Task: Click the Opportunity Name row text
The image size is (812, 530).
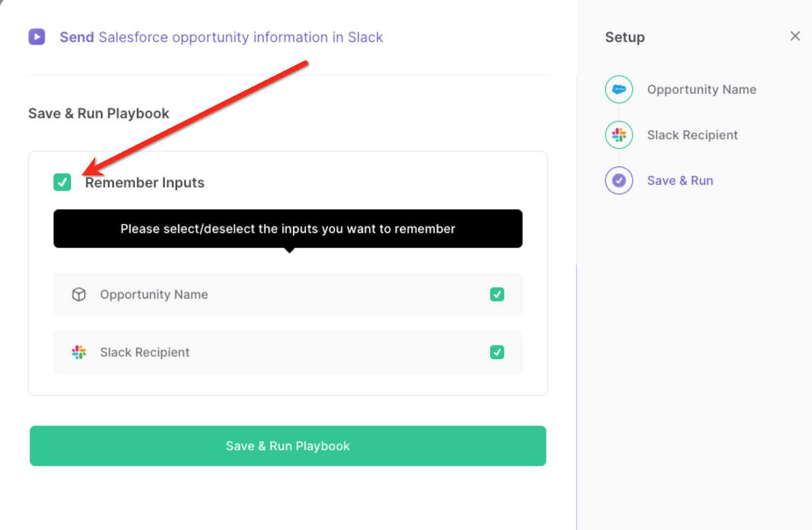Action: pos(154,295)
